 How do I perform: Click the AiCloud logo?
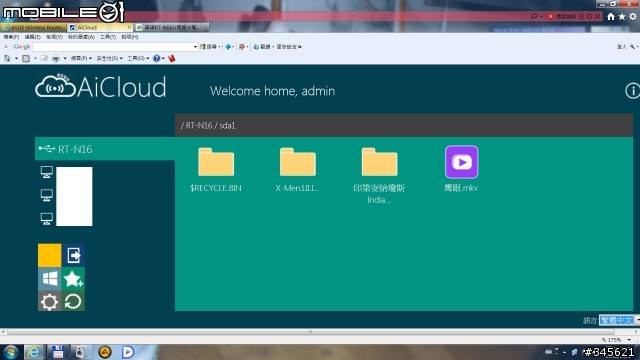pos(100,86)
